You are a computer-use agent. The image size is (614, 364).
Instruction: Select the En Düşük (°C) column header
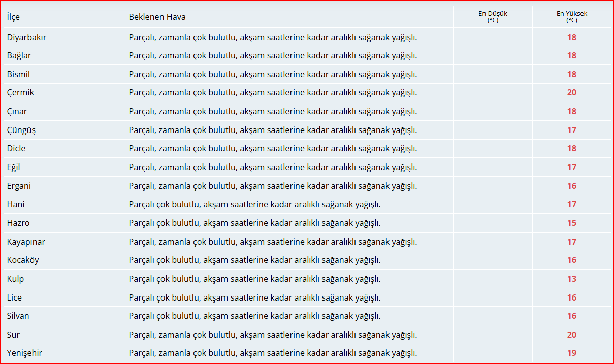(x=492, y=17)
